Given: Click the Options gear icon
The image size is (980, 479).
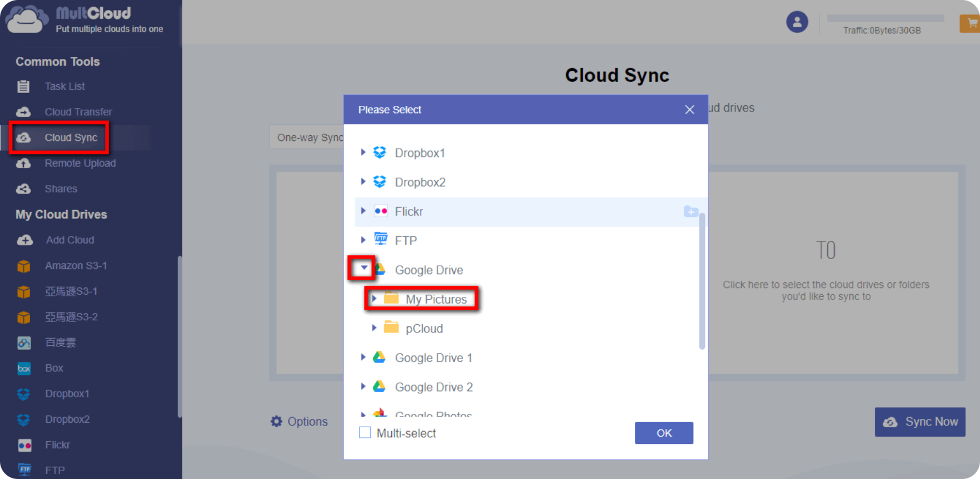Looking at the screenshot, I should tap(276, 422).
